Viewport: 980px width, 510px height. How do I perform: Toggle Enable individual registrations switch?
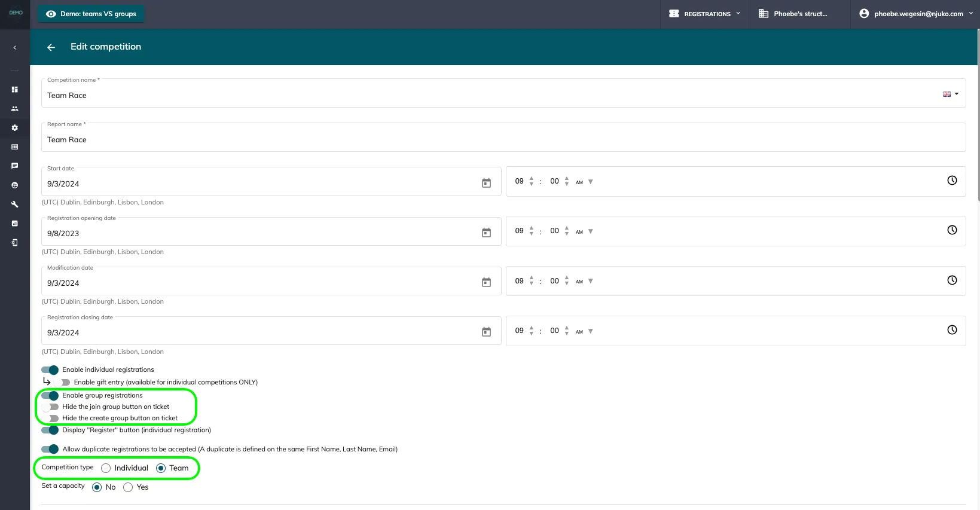pyautogui.click(x=50, y=370)
